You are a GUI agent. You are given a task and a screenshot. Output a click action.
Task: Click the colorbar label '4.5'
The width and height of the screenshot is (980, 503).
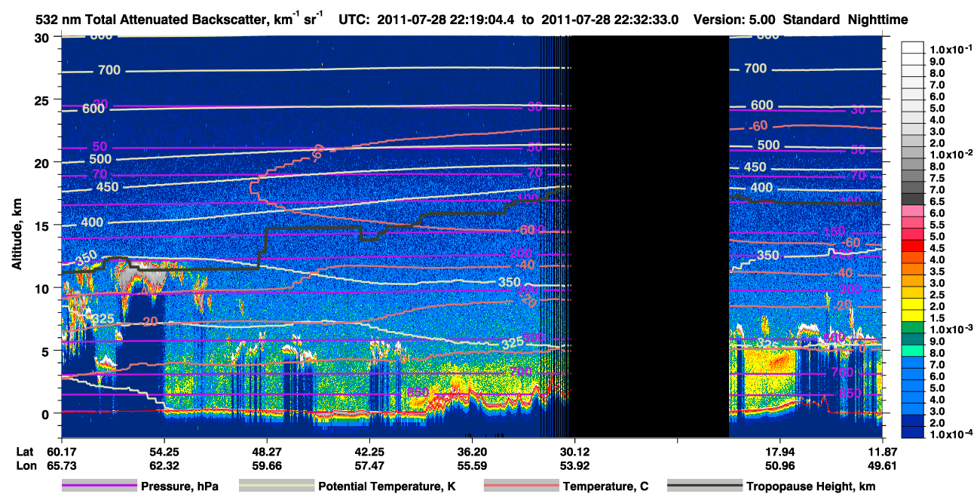(938, 248)
